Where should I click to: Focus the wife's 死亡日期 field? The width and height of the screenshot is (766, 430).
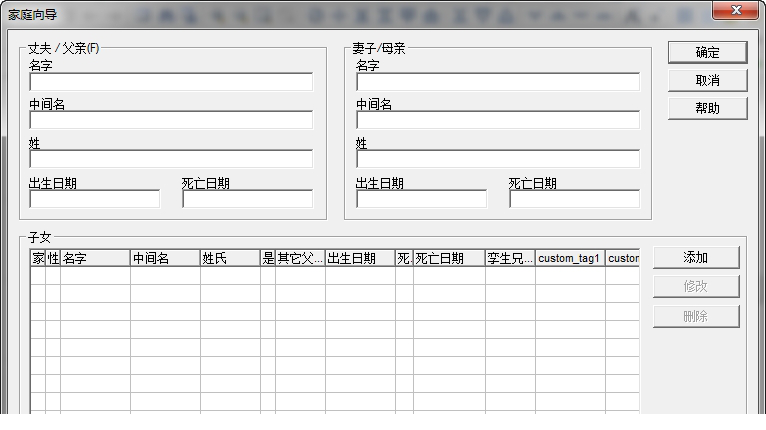(574, 199)
